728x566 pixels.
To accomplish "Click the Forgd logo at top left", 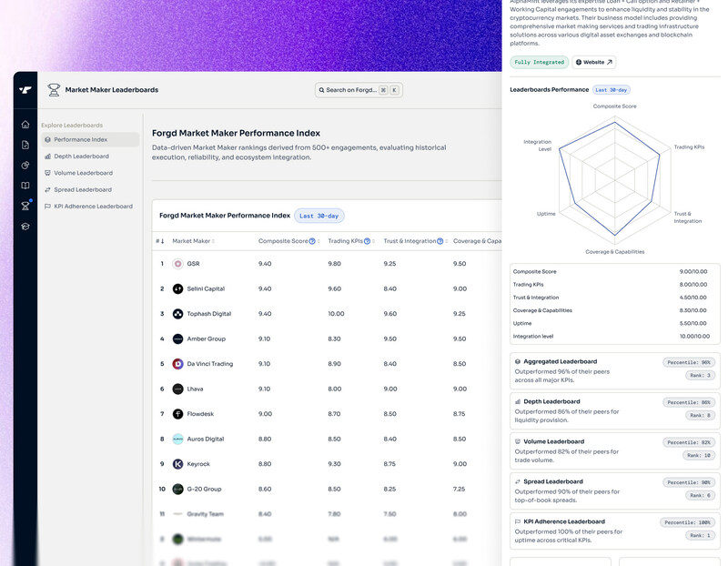I will click(25, 89).
